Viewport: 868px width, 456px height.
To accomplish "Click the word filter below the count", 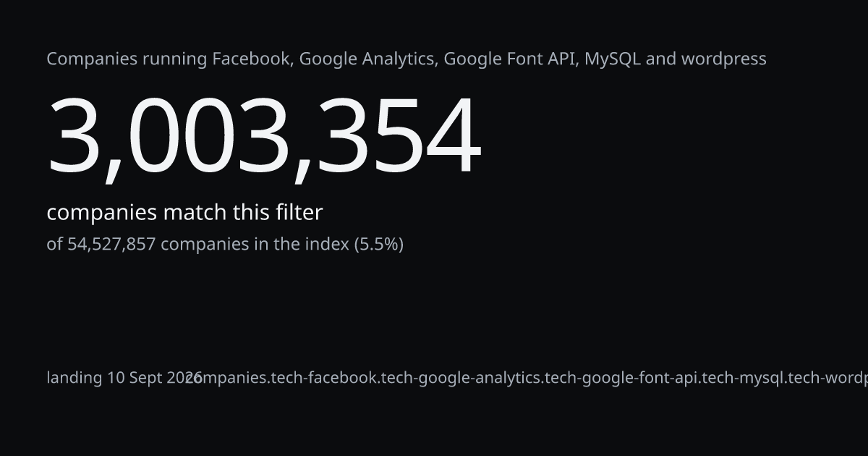I will pyautogui.click(x=299, y=213).
